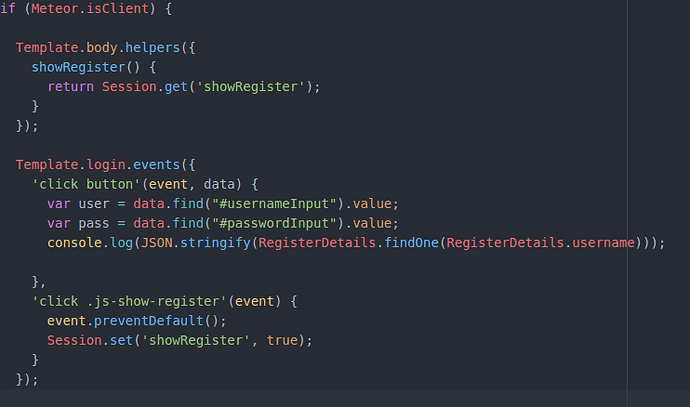Viewport: 690px width, 407px height.
Task: Click the 'click button' event string
Action: point(86,184)
